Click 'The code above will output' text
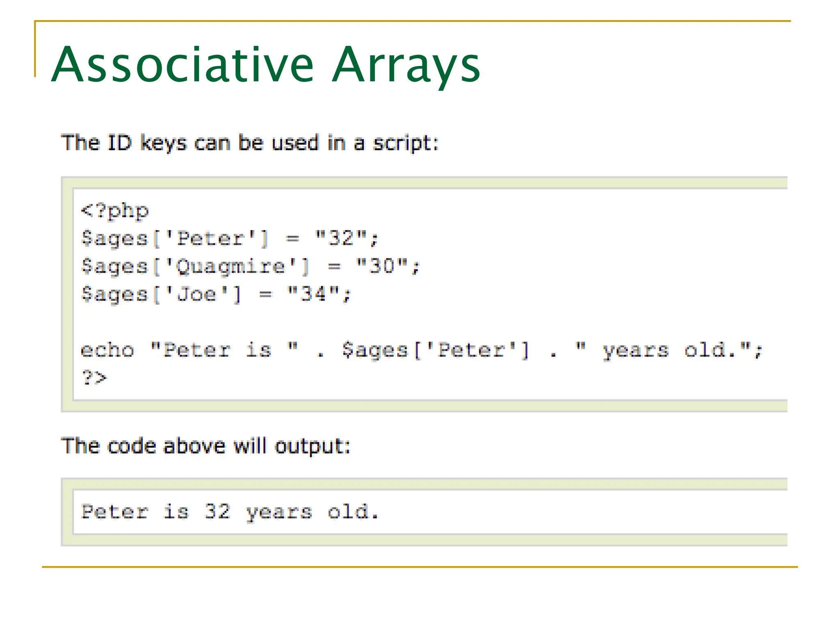This screenshot has width=840, height=630. tap(206, 446)
